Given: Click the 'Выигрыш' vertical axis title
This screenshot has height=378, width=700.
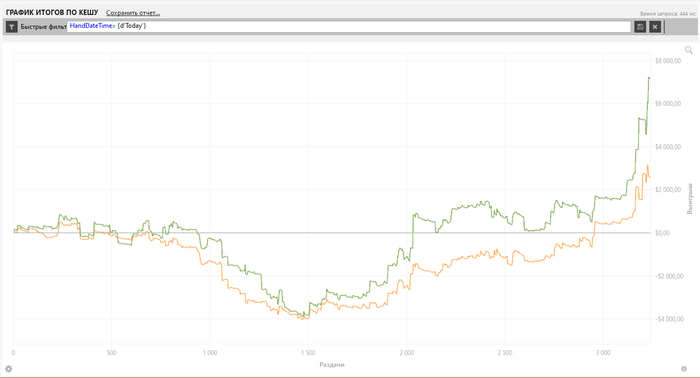Looking at the screenshot, I should (x=690, y=199).
